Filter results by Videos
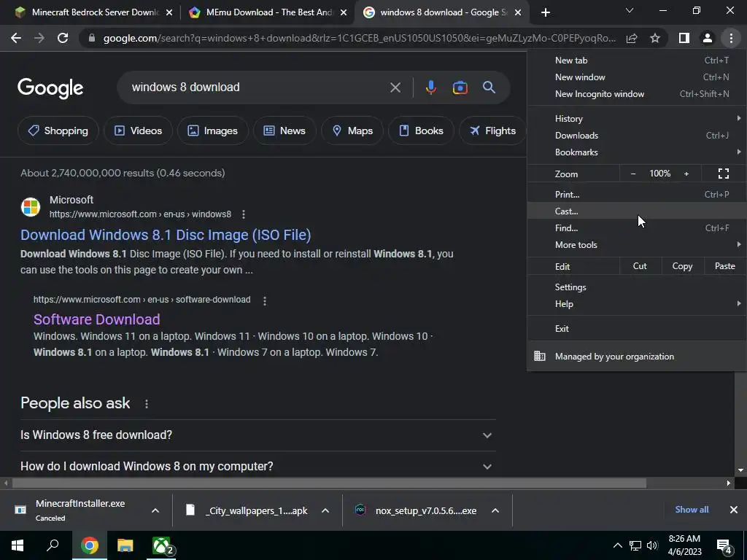 pos(138,131)
